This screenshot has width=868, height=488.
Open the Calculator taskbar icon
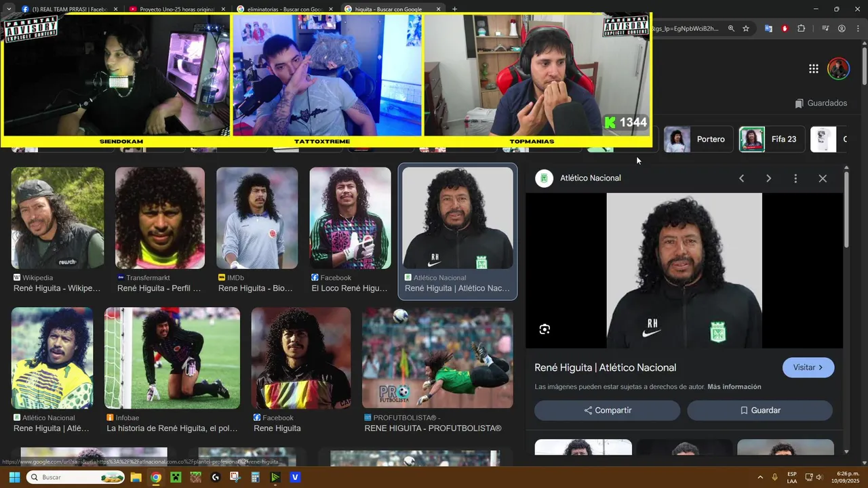pos(256,477)
